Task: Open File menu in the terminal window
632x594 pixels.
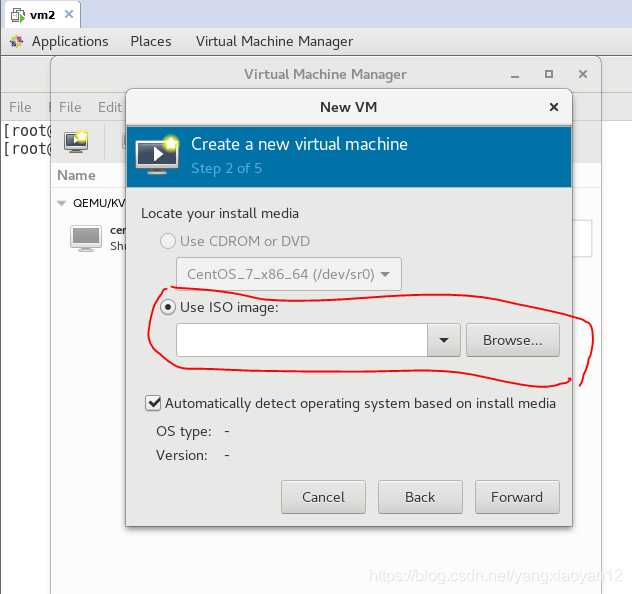Action: (x=20, y=107)
